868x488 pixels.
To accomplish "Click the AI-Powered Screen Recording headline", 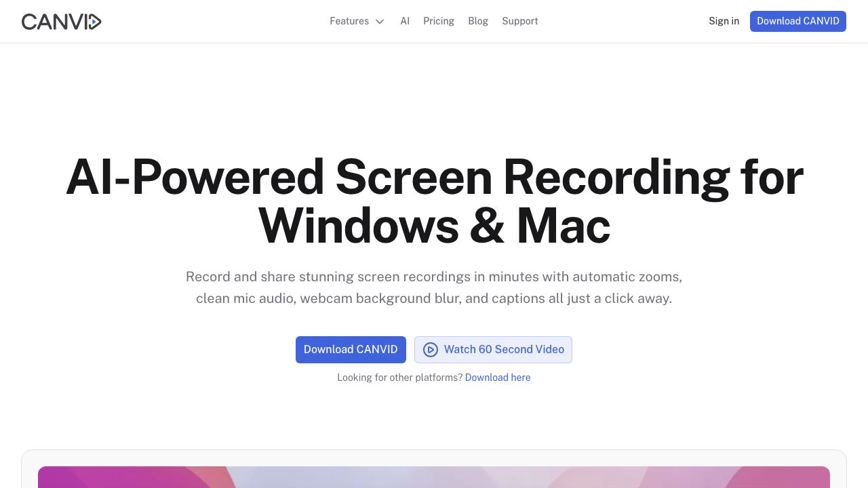I will pos(434,201).
